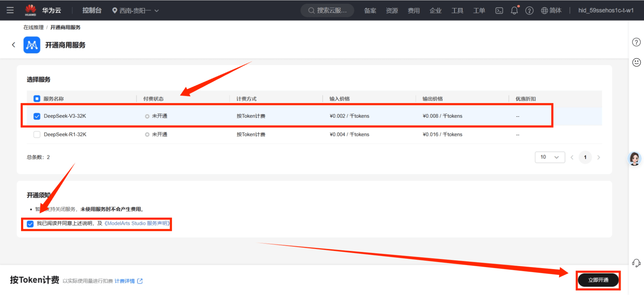Click the ¥0.016 / 千tokens output price
This screenshot has width=644, height=295.
pos(442,134)
